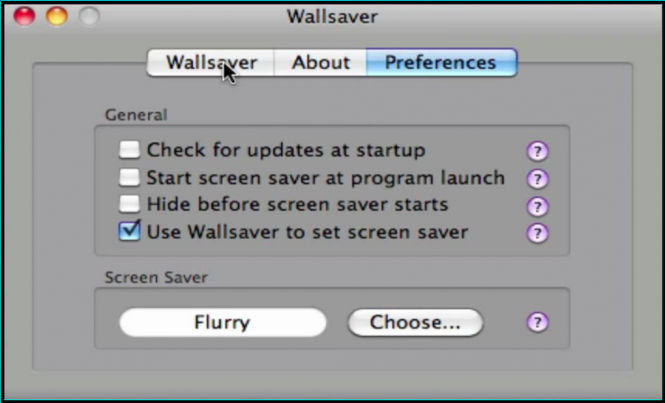Click the Flurry screen saver name field

[222, 322]
